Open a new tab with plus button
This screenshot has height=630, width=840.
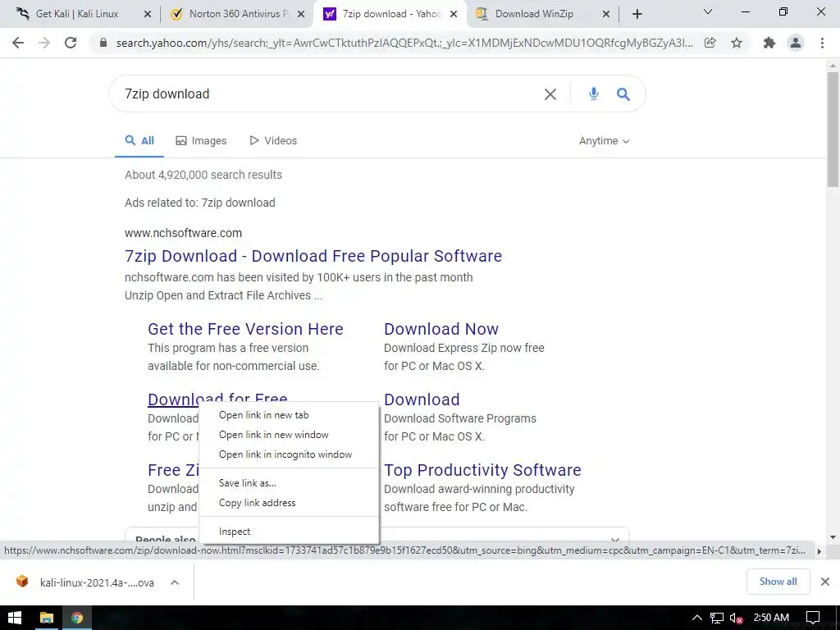tap(637, 15)
